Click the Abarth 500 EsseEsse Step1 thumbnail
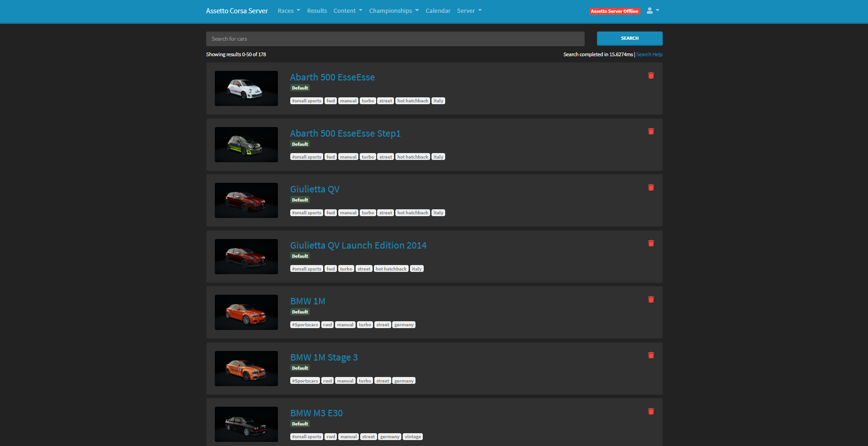The image size is (868, 446). click(x=246, y=144)
